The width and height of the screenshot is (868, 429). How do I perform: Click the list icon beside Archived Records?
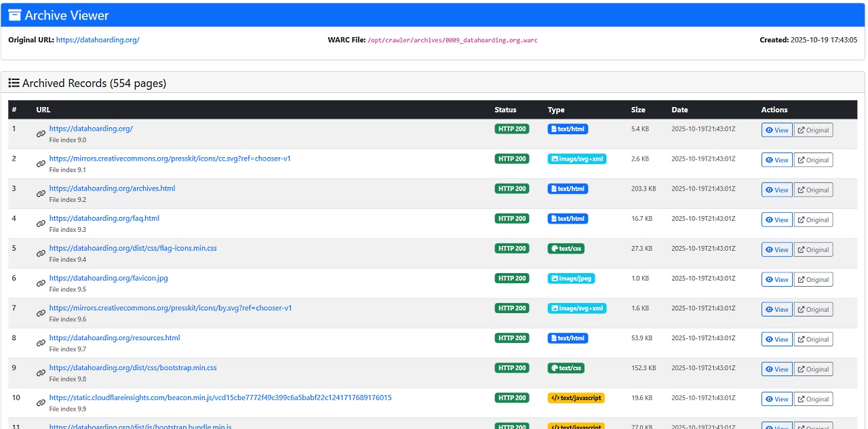(14, 83)
